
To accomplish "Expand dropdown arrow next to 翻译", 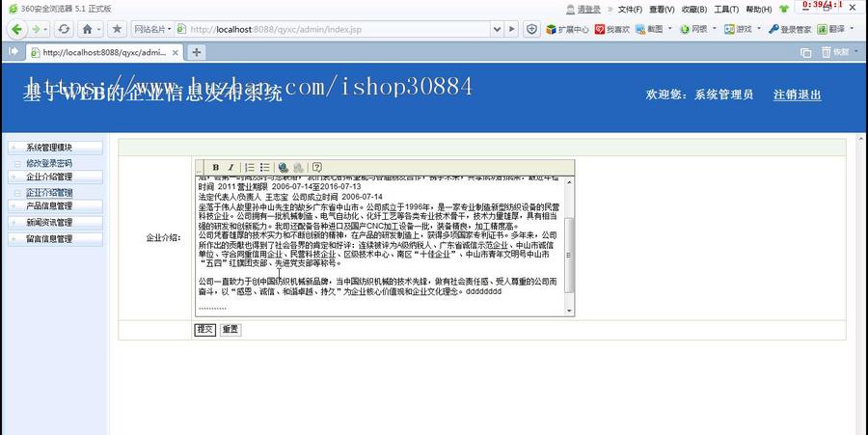I will coord(851,29).
